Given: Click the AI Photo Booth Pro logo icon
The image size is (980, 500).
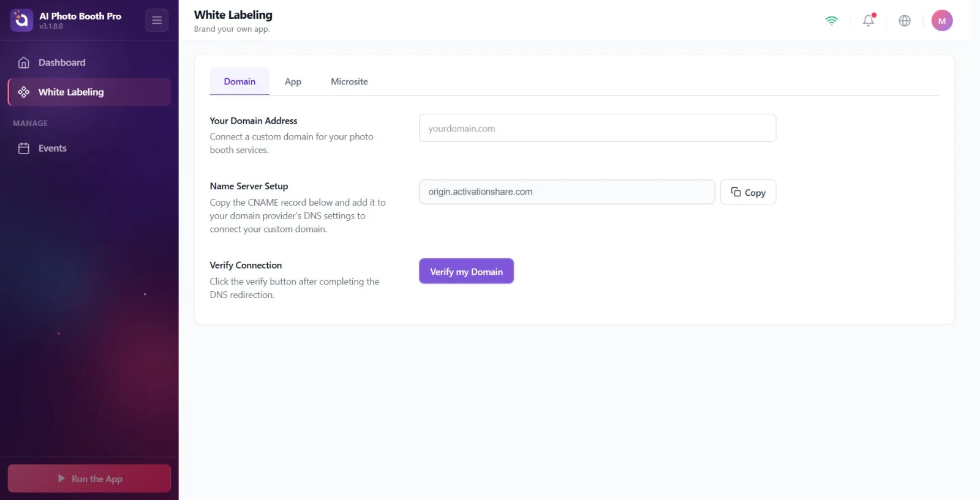Looking at the screenshot, I should (x=21, y=20).
